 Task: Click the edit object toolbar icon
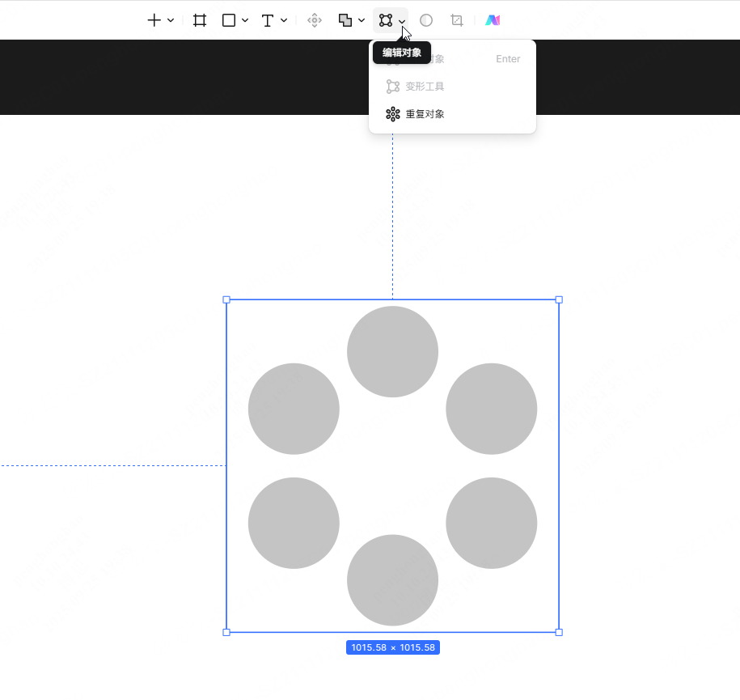386,20
